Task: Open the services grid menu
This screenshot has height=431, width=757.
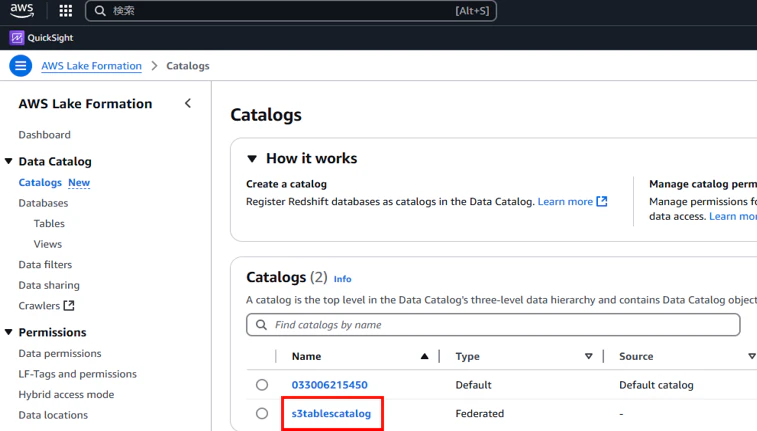Action: pos(66,11)
